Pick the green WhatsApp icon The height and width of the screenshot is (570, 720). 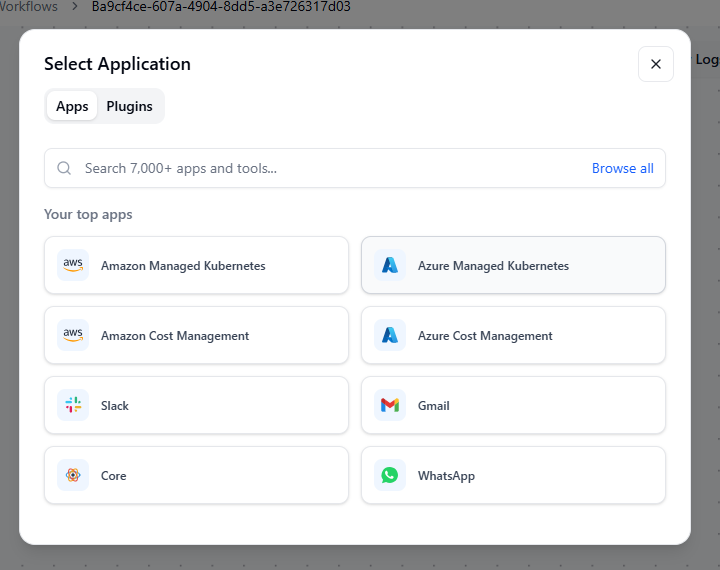pyautogui.click(x=390, y=476)
